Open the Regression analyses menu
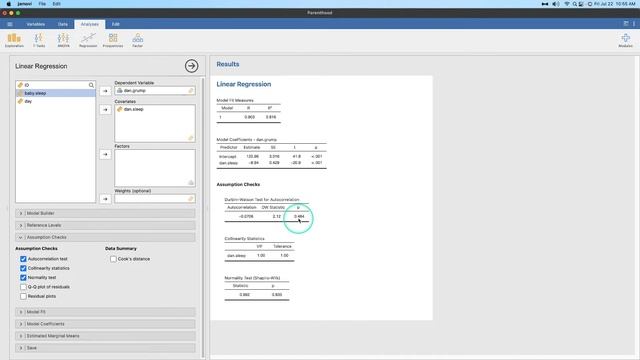The height and width of the screenshot is (360, 640). [88, 40]
